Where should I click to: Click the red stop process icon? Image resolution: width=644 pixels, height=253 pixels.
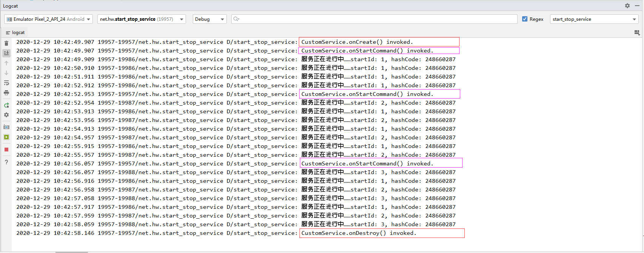pos(6,150)
